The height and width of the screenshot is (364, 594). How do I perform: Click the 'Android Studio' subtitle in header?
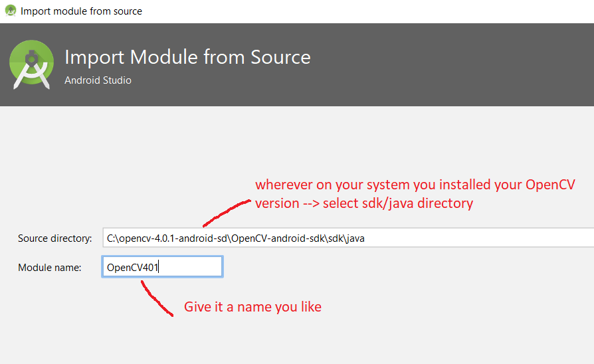98,80
